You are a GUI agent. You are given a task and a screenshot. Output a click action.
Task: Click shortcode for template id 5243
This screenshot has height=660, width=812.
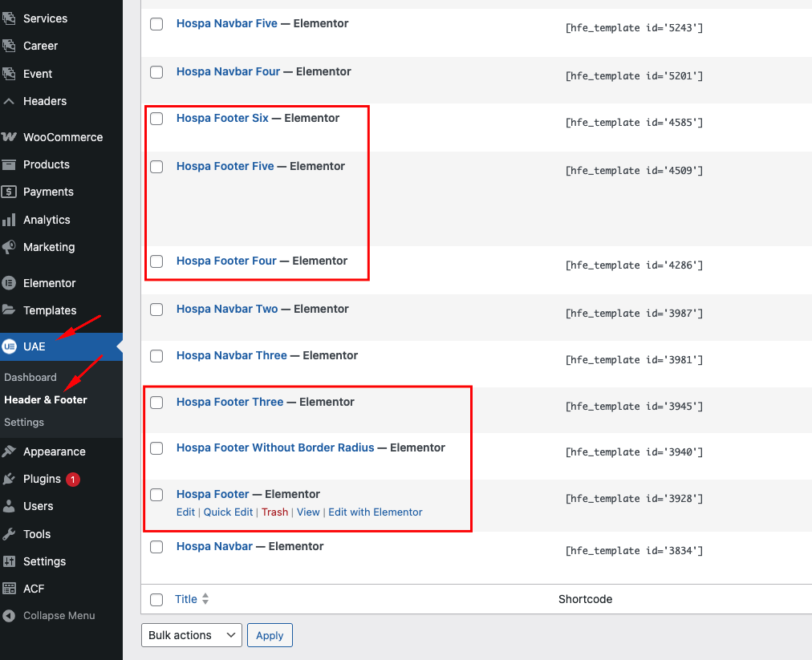click(634, 28)
